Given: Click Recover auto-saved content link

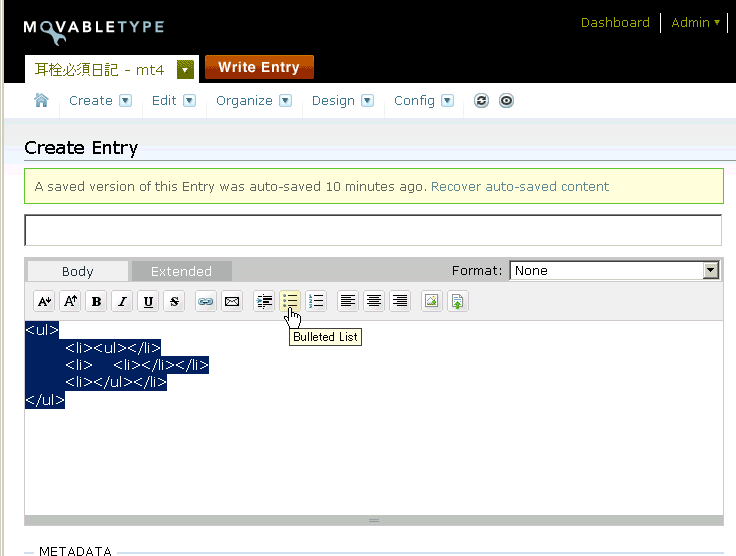Looking at the screenshot, I should 520,186.
